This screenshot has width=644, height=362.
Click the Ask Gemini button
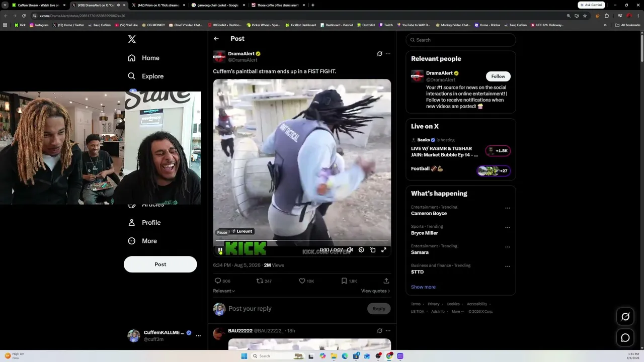click(x=591, y=5)
